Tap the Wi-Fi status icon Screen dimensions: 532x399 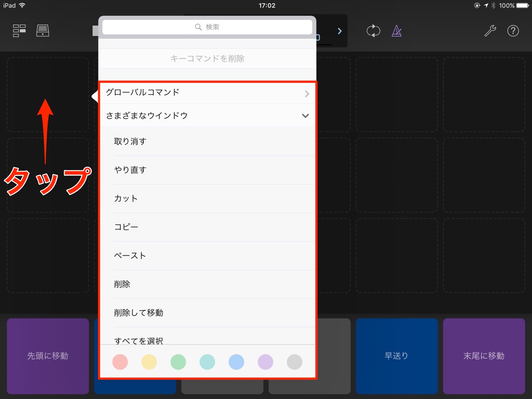click(22, 5)
